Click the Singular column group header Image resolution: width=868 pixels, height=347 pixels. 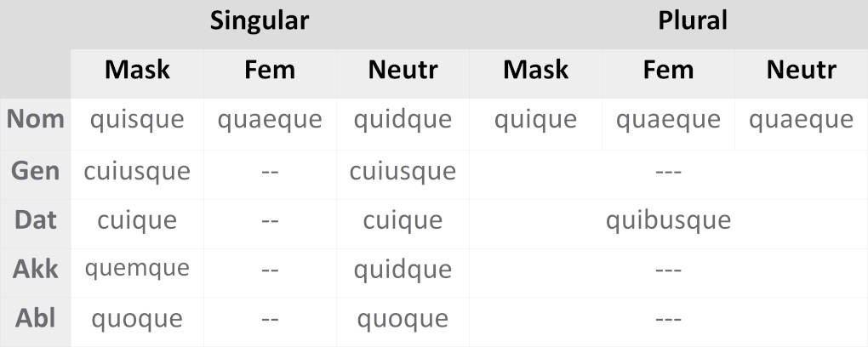tap(260, 20)
